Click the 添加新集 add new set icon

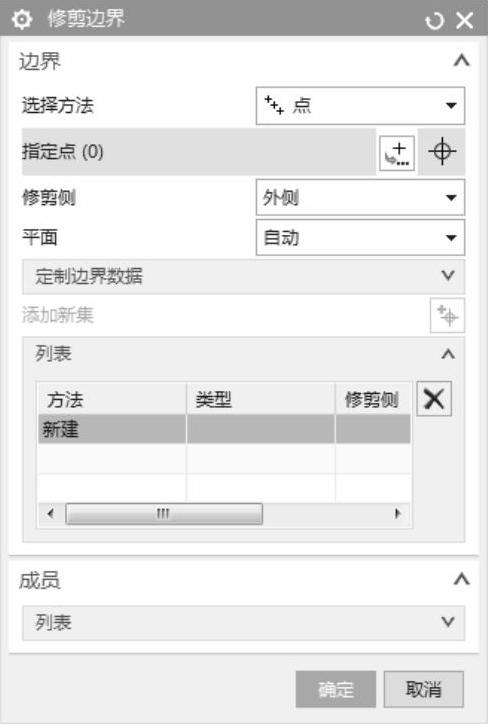447,315
